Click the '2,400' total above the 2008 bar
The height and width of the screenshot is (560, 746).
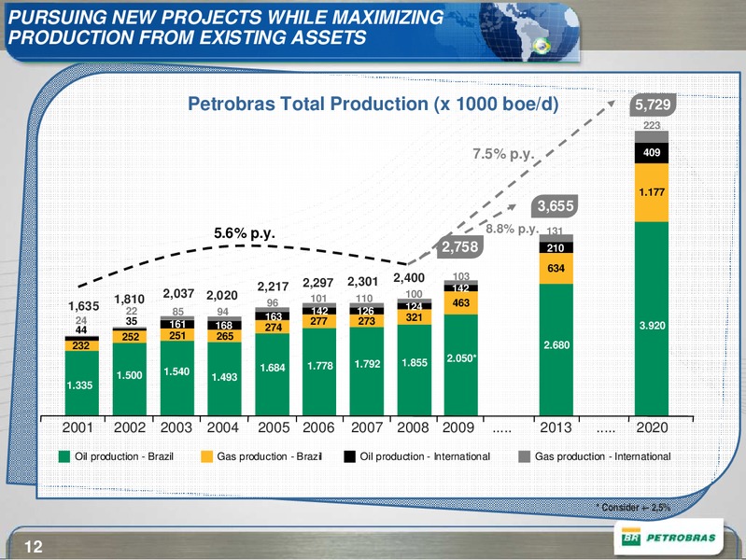point(409,278)
